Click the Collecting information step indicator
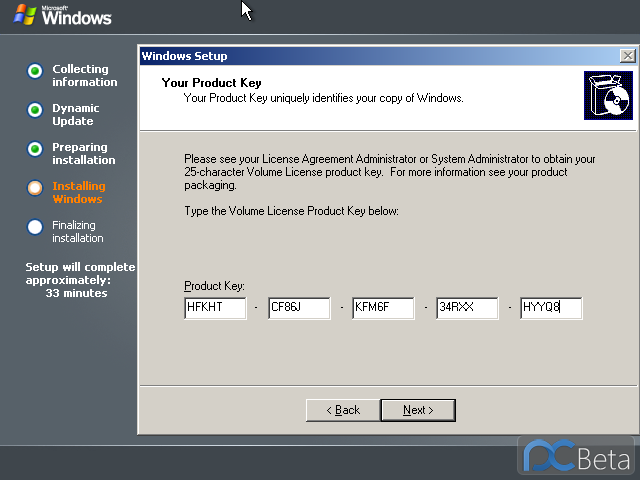640x480 pixels. (35, 71)
